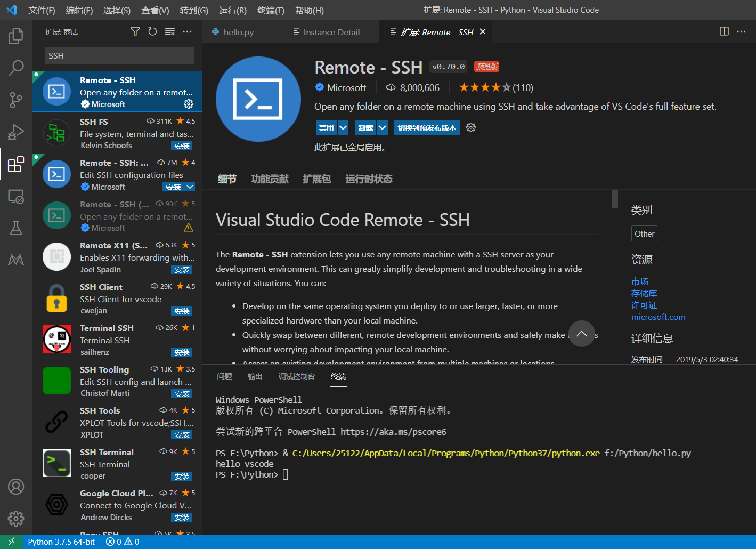Screen dimensions: 756x549
Task: Select Python 3.7.5 64-bit interpreter in status bar
Action: point(61,542)
